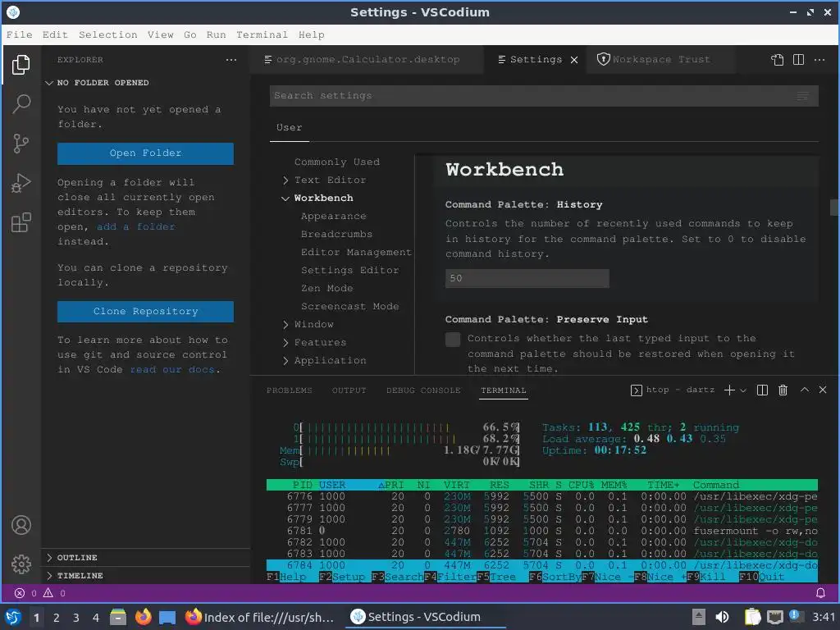This screenshot has height=630, width=840.
Task: Follow the add a folder link
Action: tap(136, 227)
